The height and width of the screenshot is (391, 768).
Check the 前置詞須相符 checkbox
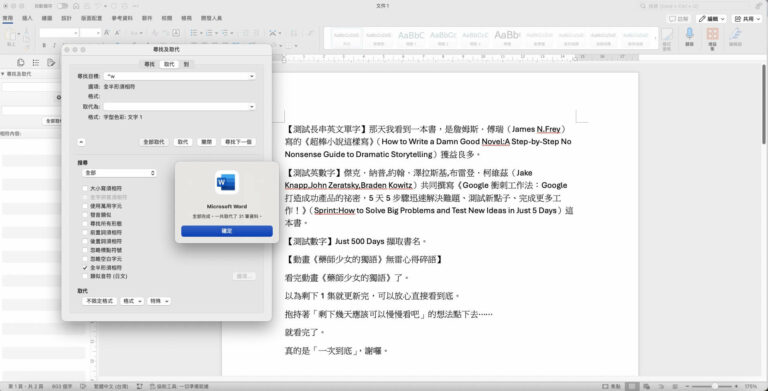[x=86, y=232]
